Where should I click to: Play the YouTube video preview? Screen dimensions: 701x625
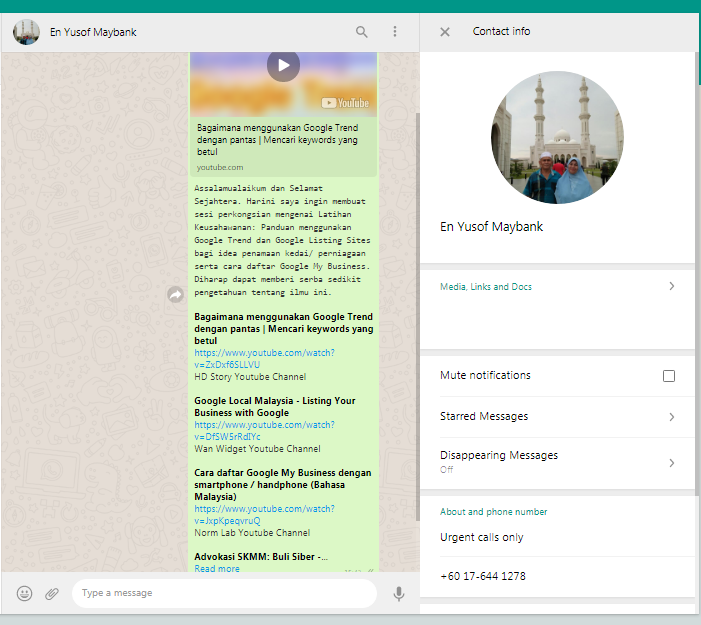point(283,65)
